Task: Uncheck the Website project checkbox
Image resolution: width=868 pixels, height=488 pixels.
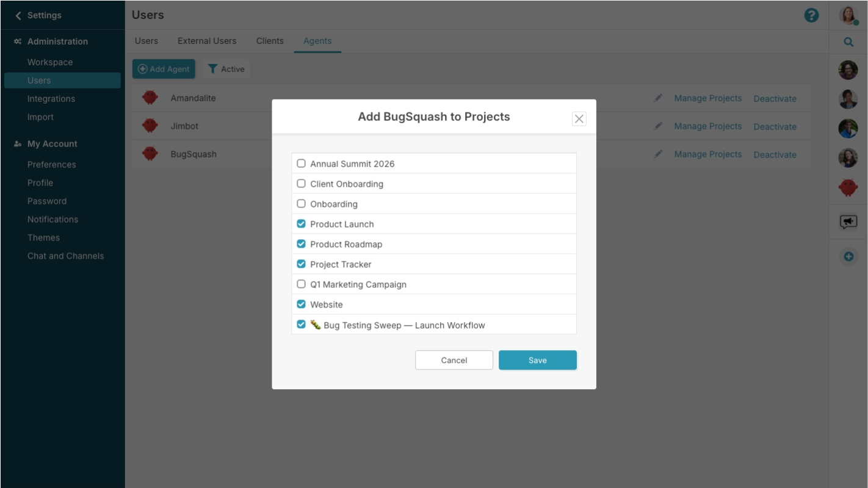Action: click(x=301, y=304)
